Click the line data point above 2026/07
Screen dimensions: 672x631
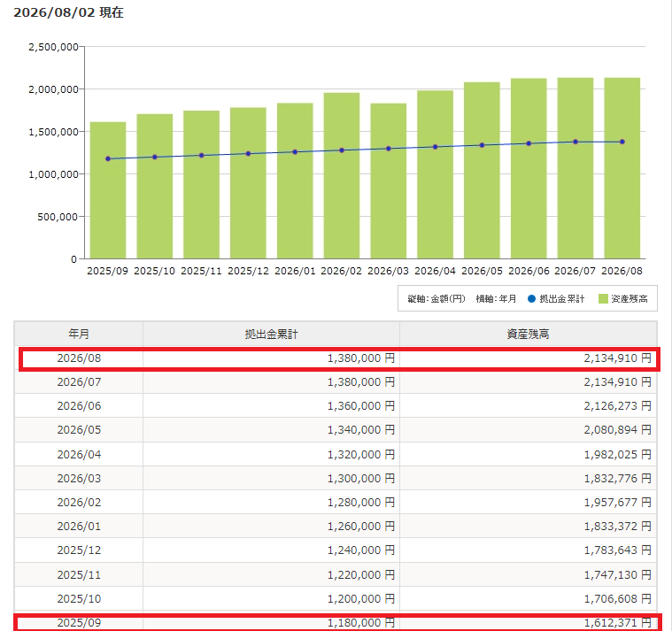coord(575,142)
